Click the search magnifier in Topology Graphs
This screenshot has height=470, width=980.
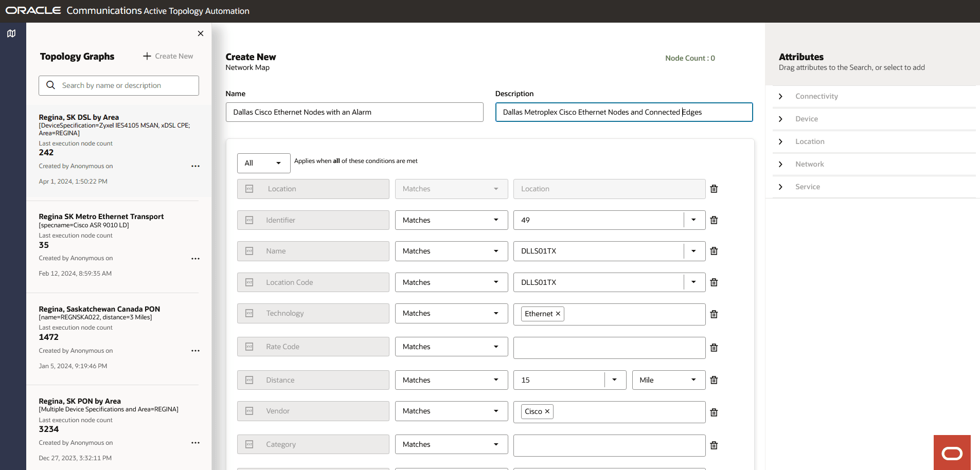(50, 85)
